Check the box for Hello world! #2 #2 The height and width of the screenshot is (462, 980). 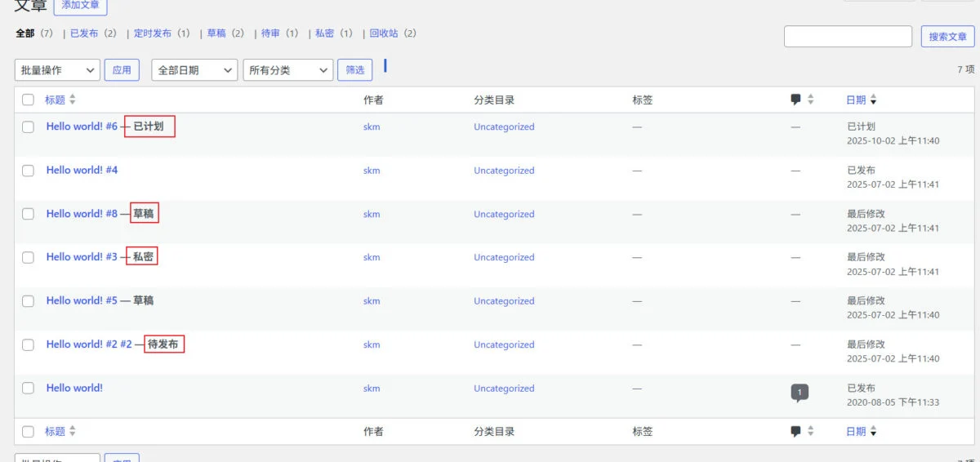coord(28,344)
